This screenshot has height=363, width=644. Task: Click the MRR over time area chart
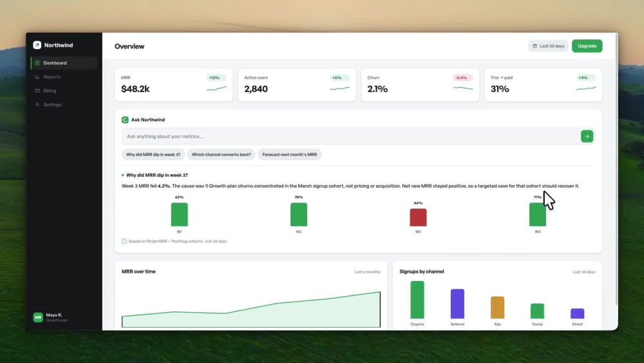[x=251, y=309]
